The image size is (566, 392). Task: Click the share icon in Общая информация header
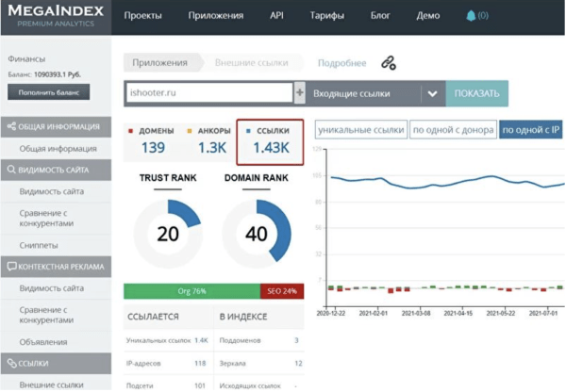pos(10,126)
